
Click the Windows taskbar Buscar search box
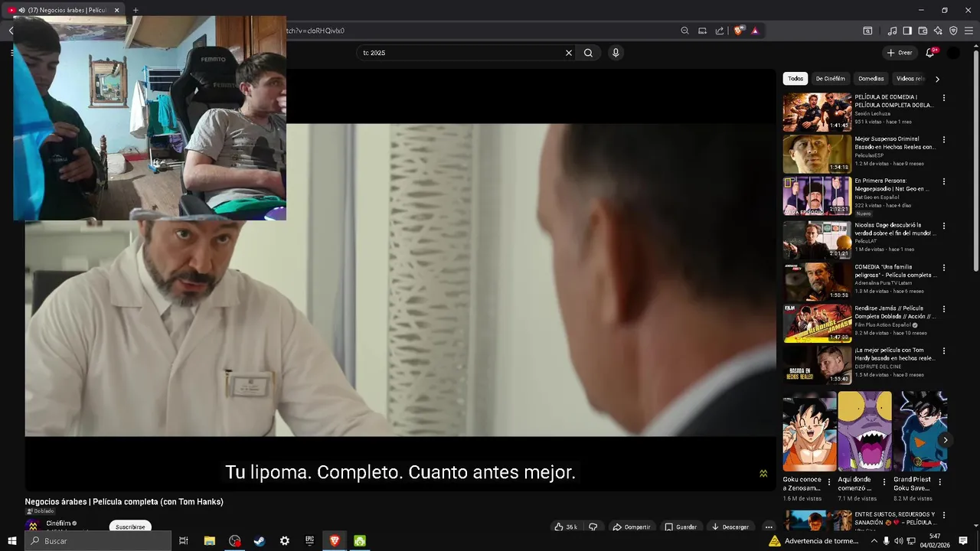[x=98, y=541]
